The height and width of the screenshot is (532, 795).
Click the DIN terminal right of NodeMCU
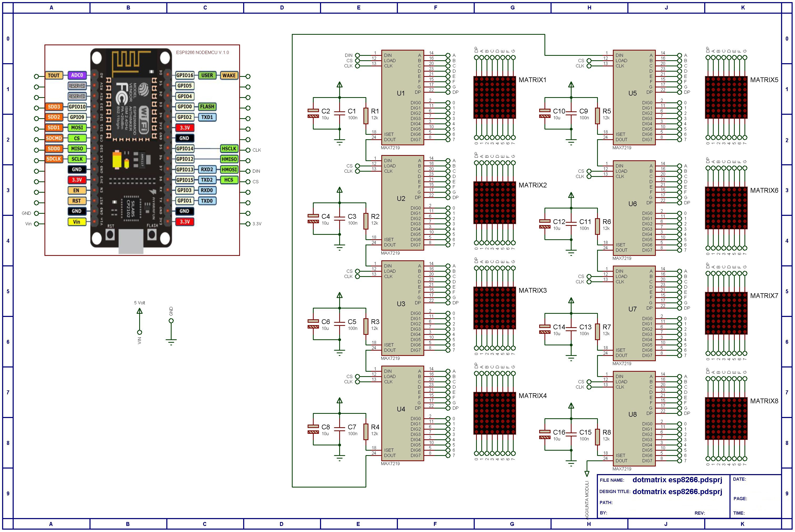[248, 171]
